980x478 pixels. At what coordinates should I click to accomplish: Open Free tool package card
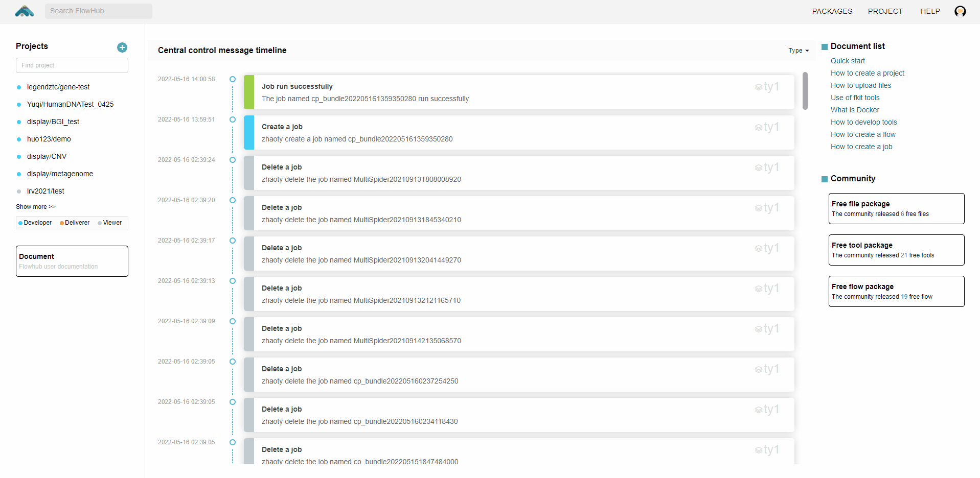point(896,250)
